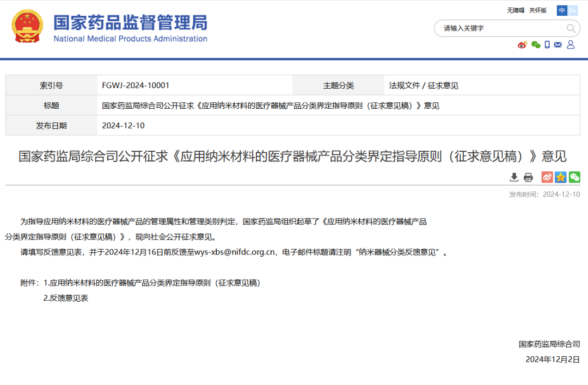Open the header Weibo icon
588x385 pixels.
click(522, 45)
